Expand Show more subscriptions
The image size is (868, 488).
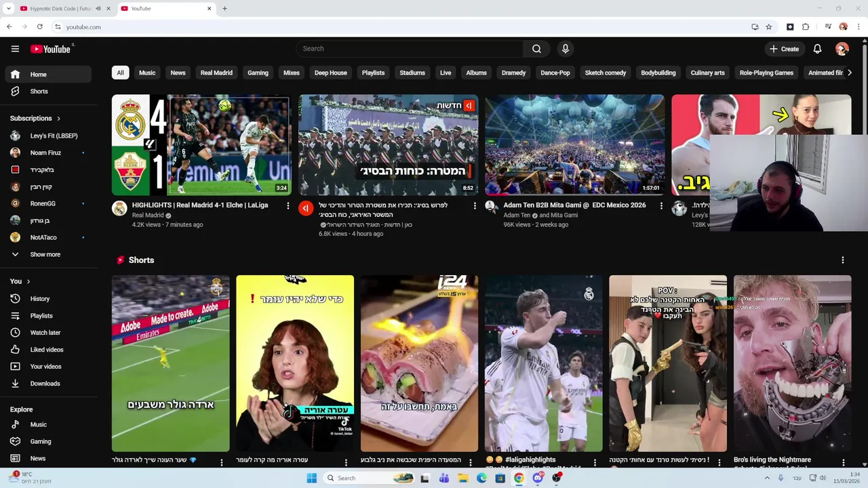(x=47, y=255)
